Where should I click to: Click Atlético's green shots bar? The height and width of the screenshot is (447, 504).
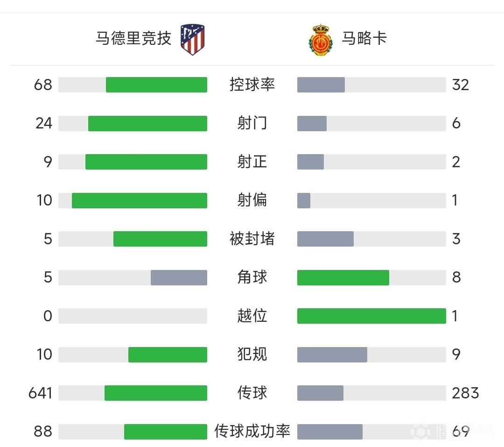147,123
